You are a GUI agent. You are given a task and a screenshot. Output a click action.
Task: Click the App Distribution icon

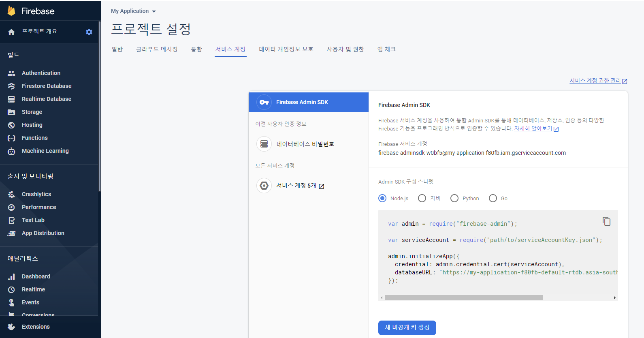click(x=11, y=233)
